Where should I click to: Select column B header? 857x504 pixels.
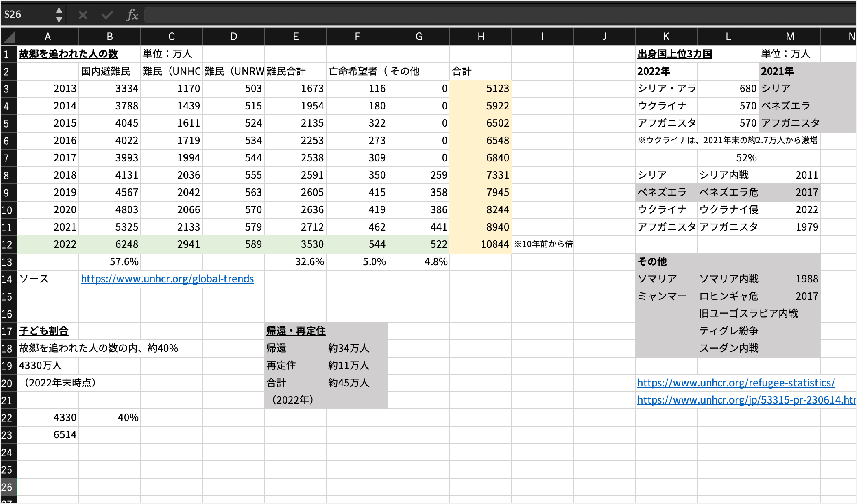(110, 36)
